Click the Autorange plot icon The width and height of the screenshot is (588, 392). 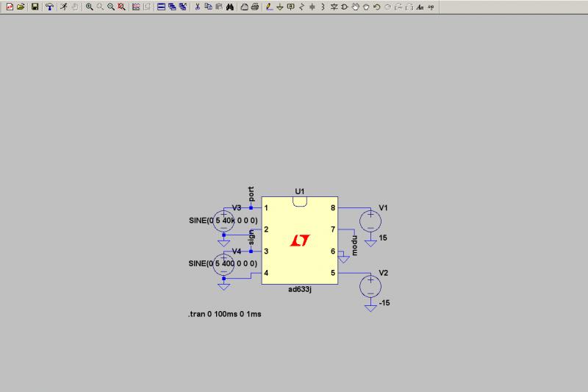(x=136, y=7)
